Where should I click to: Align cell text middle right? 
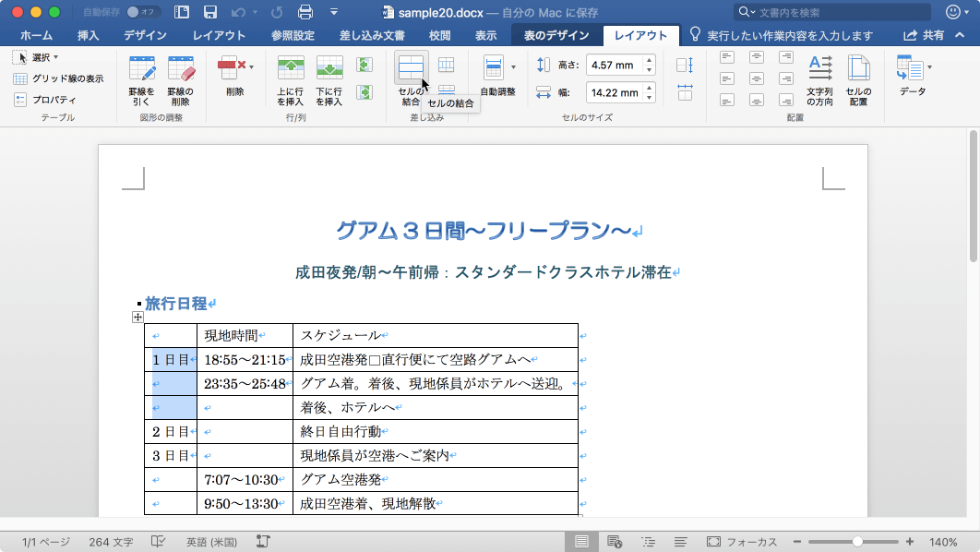tap(786, 78)
